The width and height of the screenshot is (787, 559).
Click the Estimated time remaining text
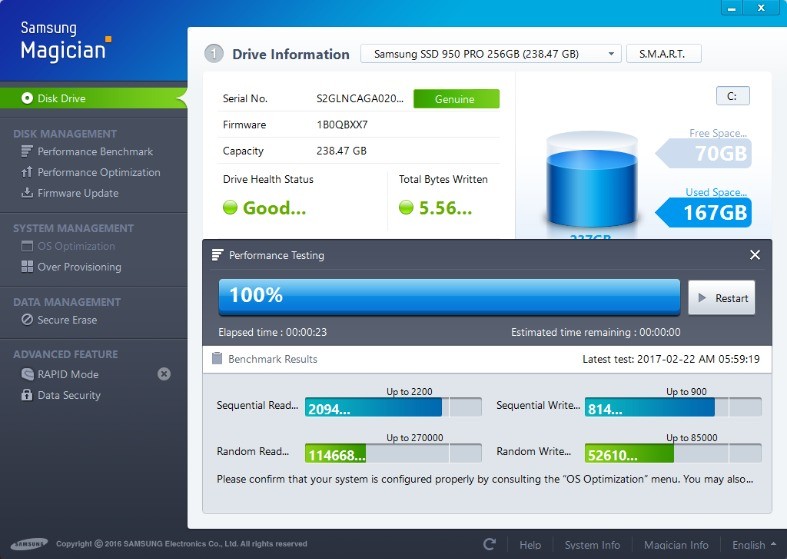click(x=596, y=332)
